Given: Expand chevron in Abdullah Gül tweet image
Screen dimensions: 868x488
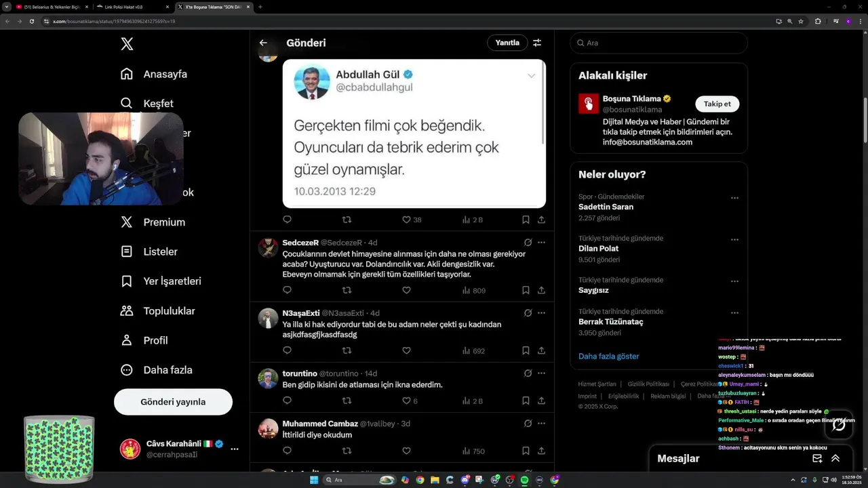Looking at the screenshot, I should pyautogui.click(x=531, y=76).
